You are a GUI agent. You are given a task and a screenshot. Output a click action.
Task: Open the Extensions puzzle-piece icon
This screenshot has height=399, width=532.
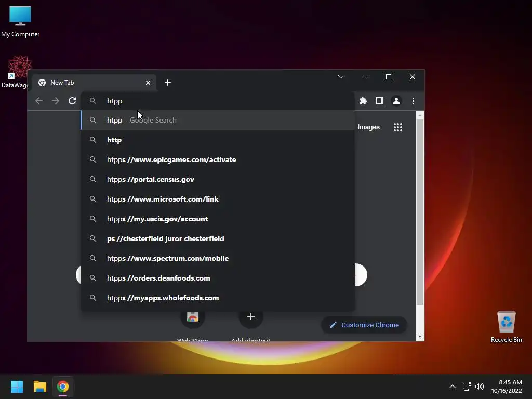(x=363, y=101)
